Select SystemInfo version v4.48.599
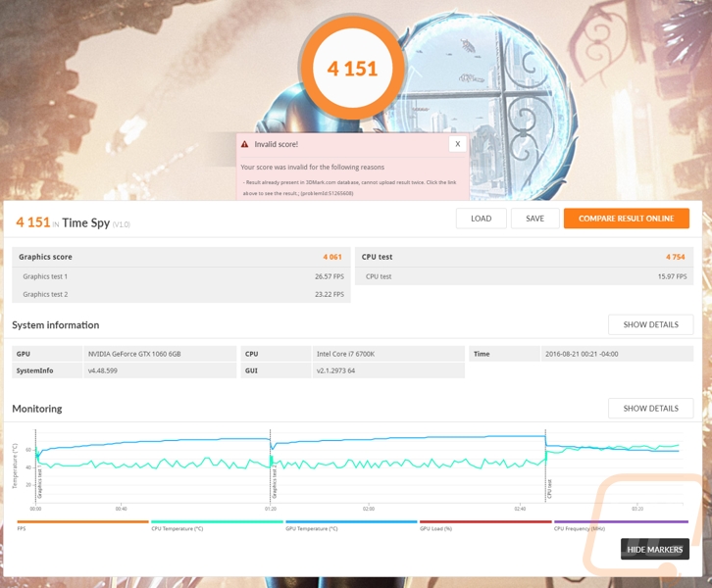This screenshot has width=712, height=588. [103, 370]
